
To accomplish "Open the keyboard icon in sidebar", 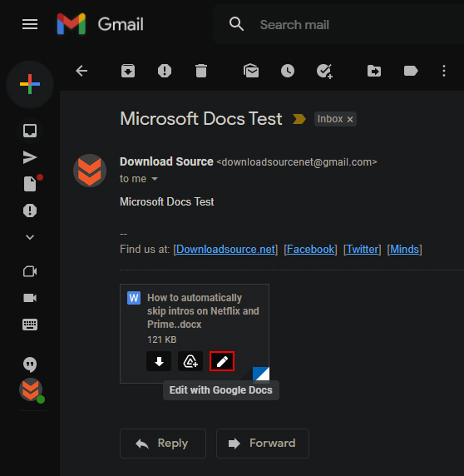I will (x=30, y=325).
